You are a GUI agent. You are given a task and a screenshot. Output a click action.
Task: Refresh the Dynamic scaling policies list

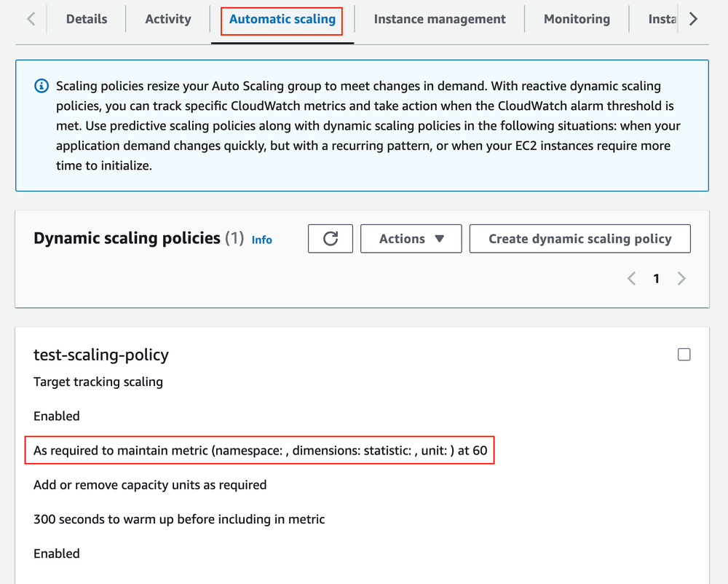coord(330,238)
